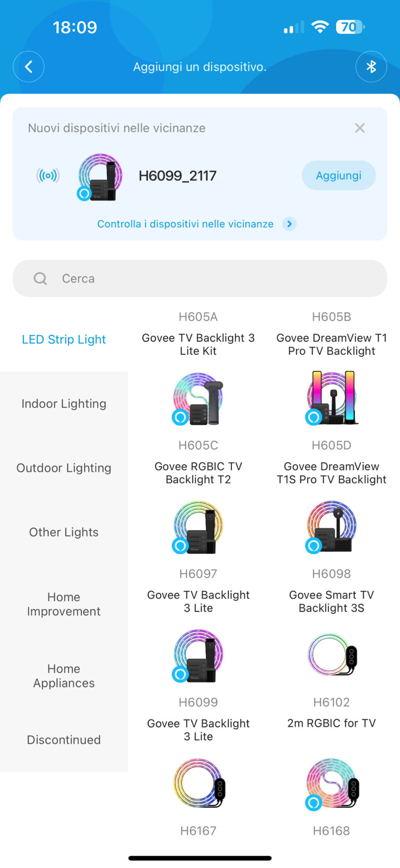Open Bluetooth settings icon in header

coord(371,66)
